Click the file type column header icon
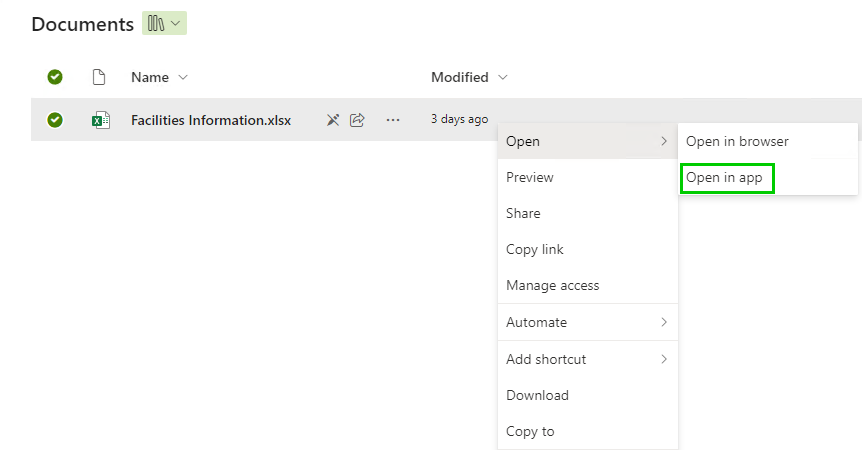 pos(99,77)
